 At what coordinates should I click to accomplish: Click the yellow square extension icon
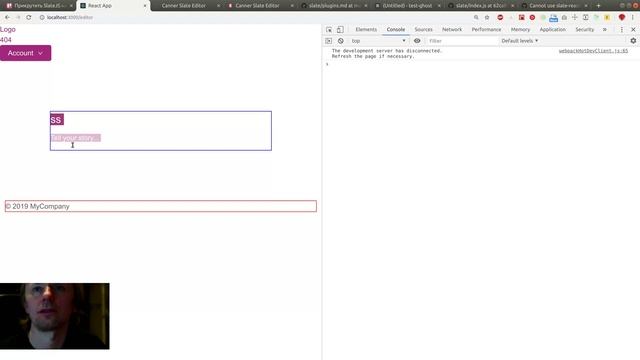point(607,18)
